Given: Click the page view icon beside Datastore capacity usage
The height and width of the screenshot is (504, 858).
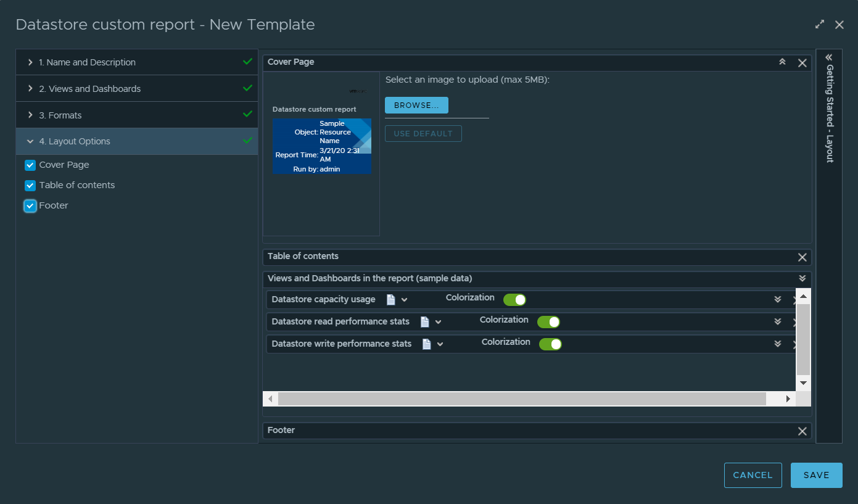Looking at the screenshot, I should pos(392,299).
